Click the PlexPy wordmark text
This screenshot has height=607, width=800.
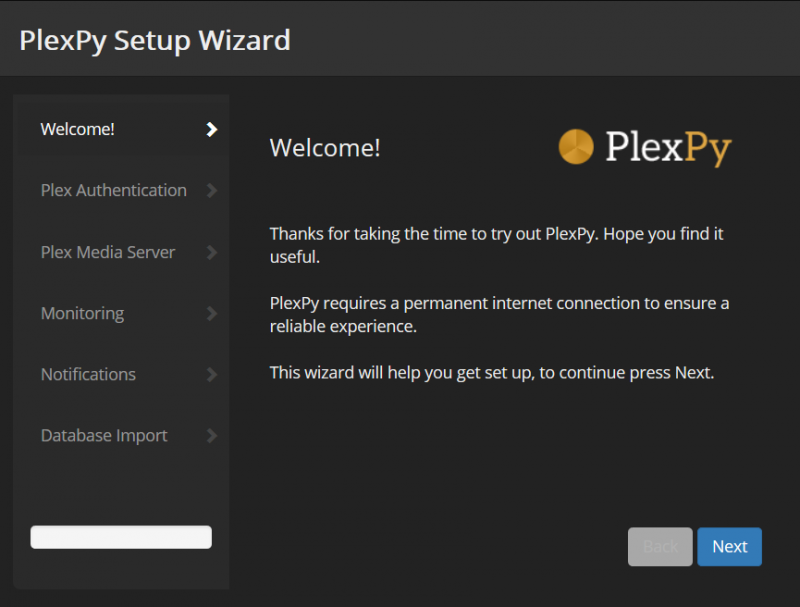point(668,148)
